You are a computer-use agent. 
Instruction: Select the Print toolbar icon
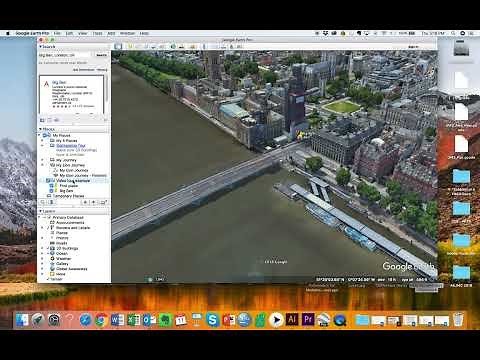click(224, 46)
